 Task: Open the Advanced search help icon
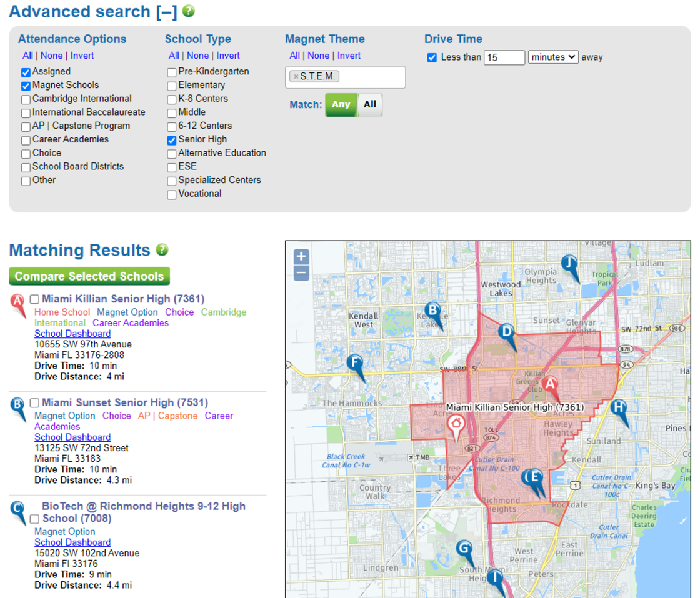pos(189,11)
